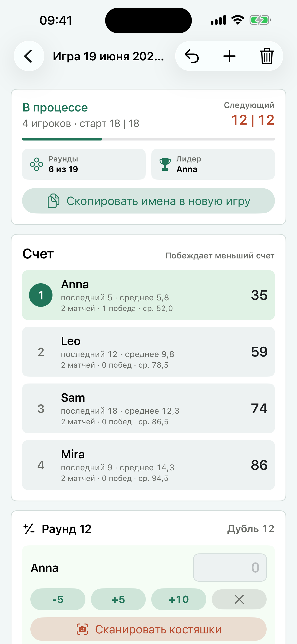Viewport: 297px width, 644px height.
Task: Tap the plus/minus Round 12 icon
Action: (29, 529)
